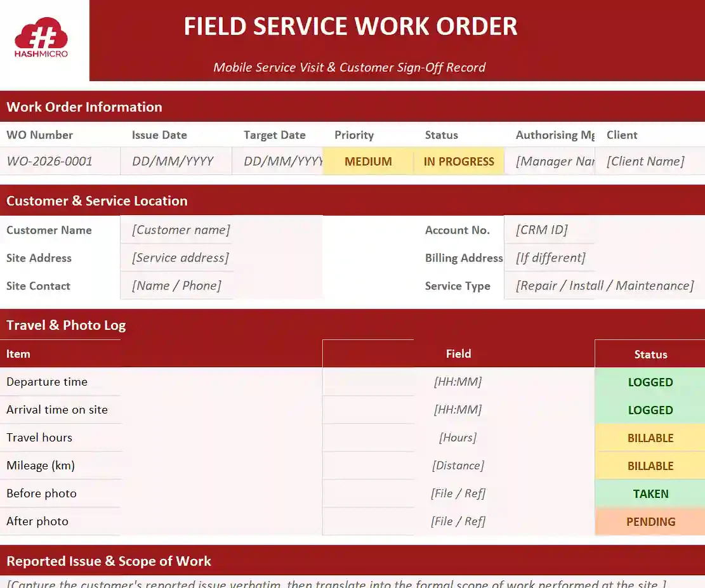Select the Departure time row label

point(47,382)
